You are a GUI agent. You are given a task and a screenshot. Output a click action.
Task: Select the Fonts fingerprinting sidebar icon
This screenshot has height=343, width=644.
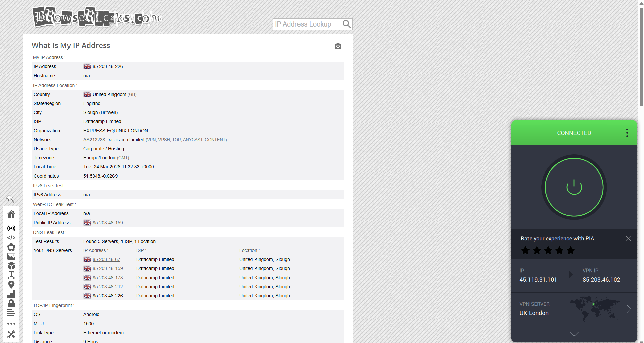pyautogui.click(x=11, y=275)
